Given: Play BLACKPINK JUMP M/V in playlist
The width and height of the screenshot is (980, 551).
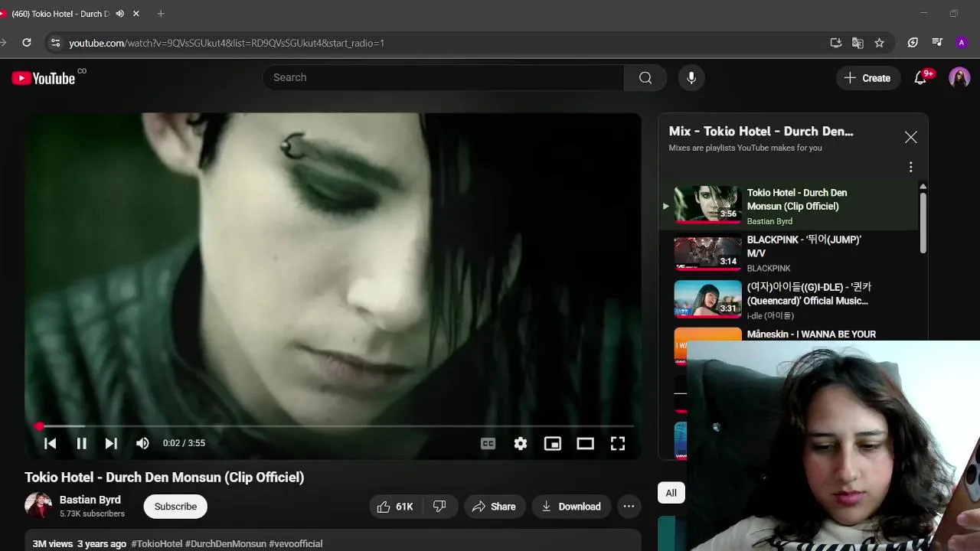Looking at the screenshot, I should (x=789, y=253).
